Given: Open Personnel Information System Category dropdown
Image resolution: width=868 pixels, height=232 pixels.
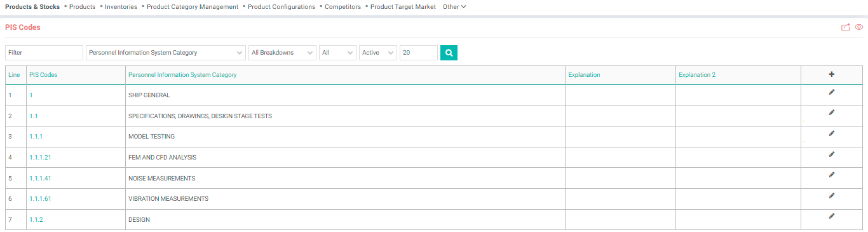Looking at the screenshot, I should point(166,53).
